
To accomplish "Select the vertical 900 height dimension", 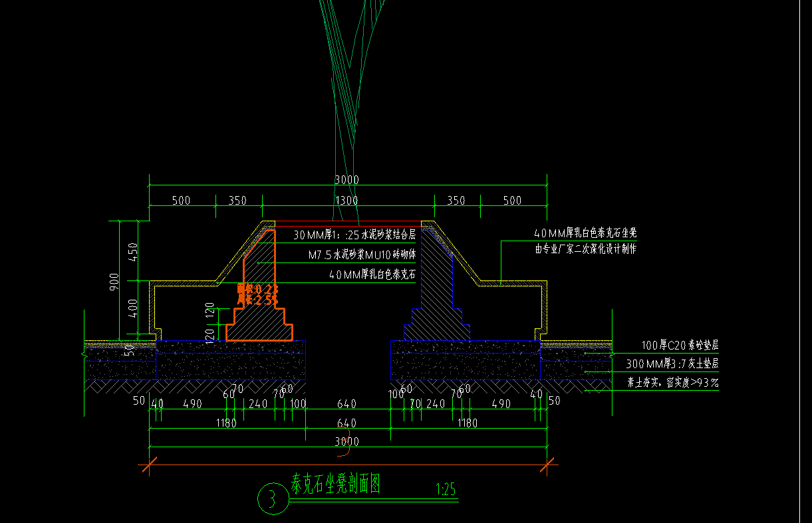I will [116, 284].
